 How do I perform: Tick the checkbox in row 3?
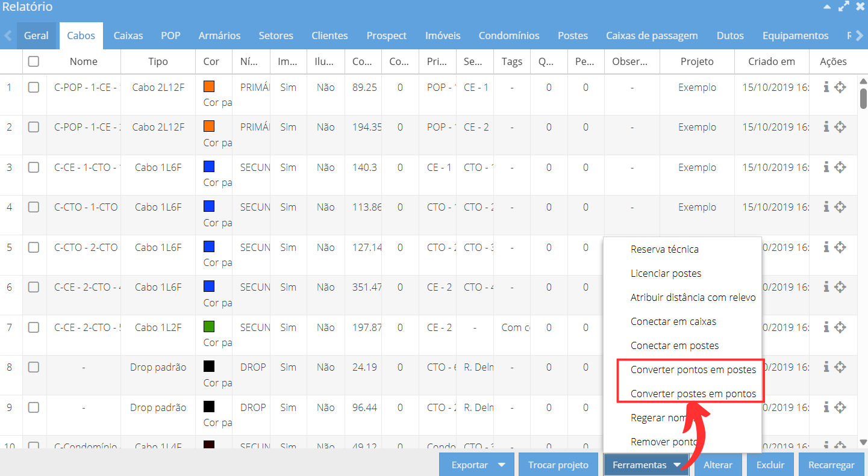pos(34,167)
